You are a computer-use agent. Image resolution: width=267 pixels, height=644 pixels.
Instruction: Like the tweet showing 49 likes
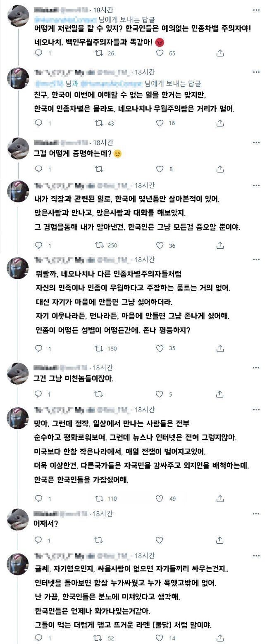click(160, 499)
